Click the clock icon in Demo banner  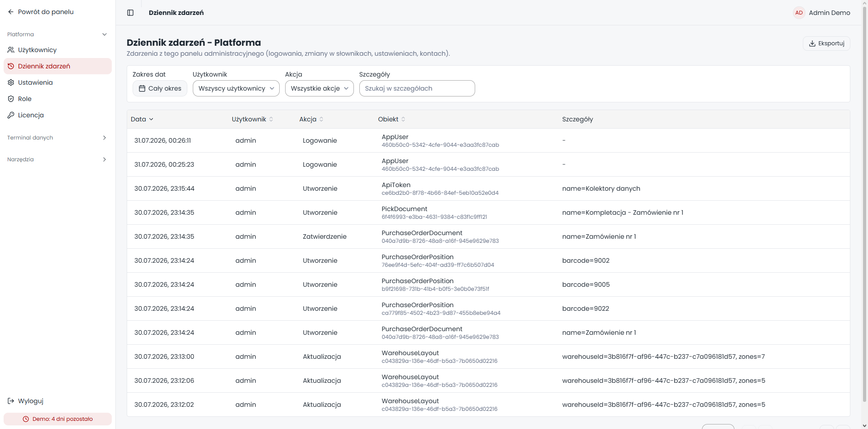[x=26, y=419]
